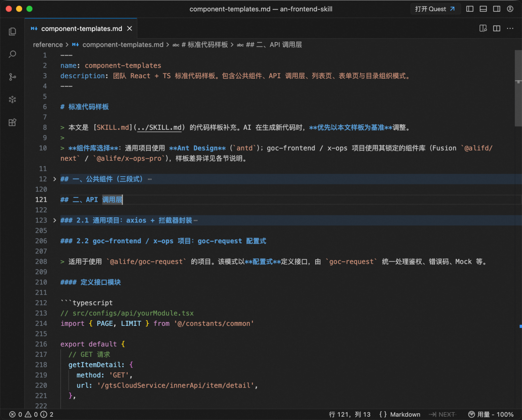Click the # 标准代码样板 breadcrumb
Viewport: 522px width, 420px height.
[204, 44]
